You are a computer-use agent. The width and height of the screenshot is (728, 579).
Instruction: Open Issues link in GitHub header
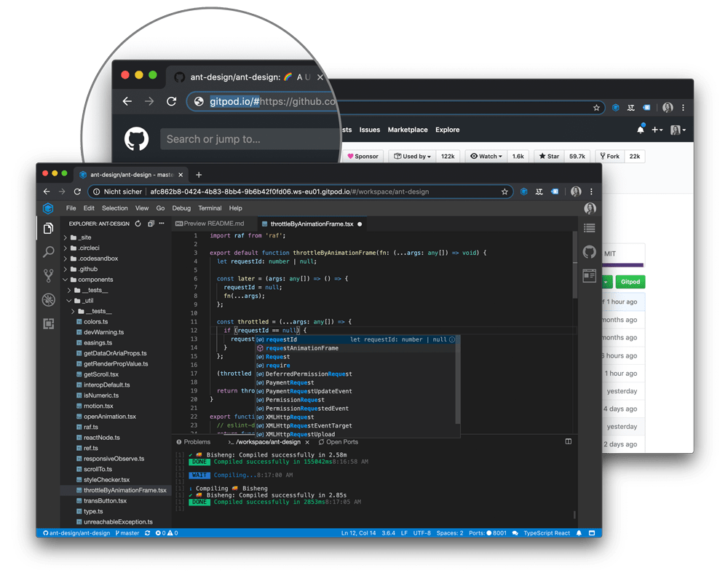tap(370, 130)
